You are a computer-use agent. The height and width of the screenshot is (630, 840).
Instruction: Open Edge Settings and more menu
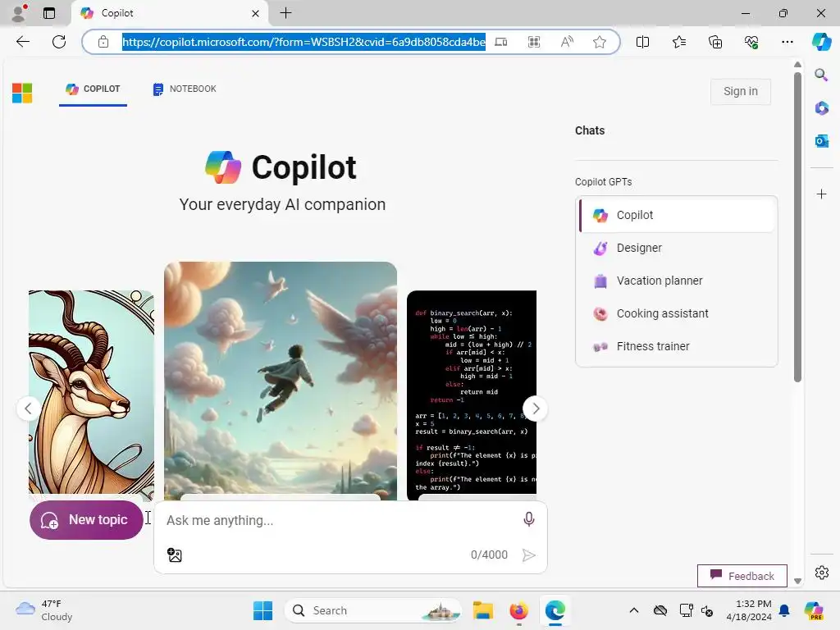pos(787,42)
